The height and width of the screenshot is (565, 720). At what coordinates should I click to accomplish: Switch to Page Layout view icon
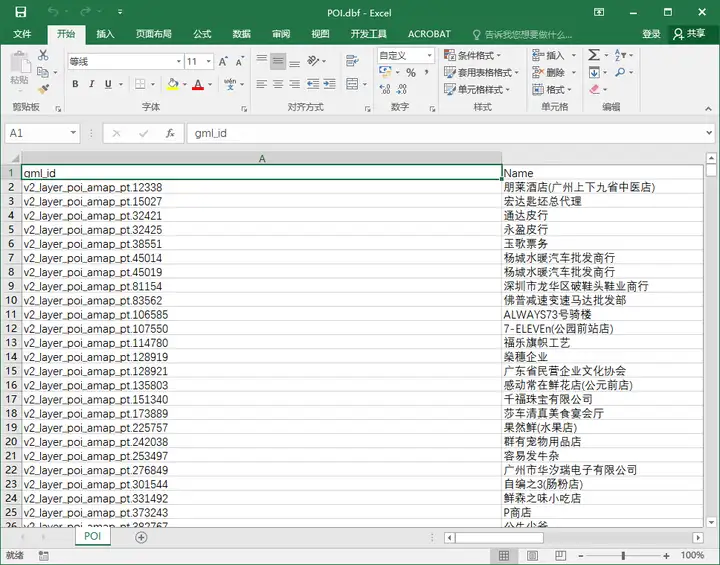[x=532, y=556]
